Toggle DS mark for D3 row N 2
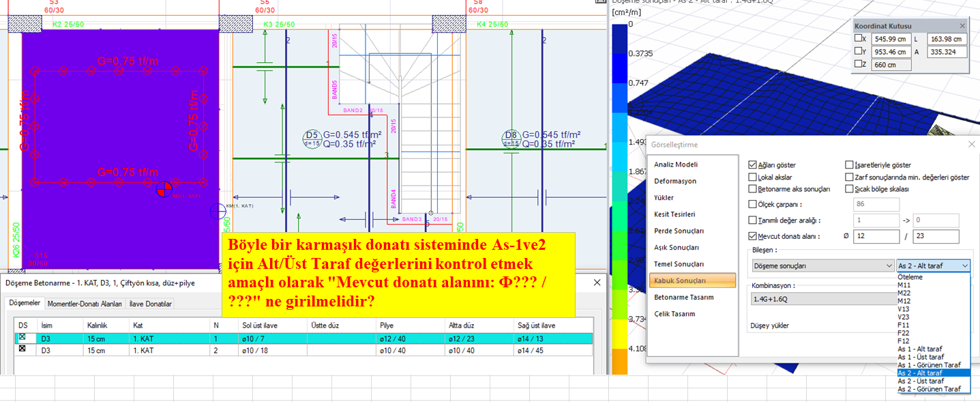 23,349
